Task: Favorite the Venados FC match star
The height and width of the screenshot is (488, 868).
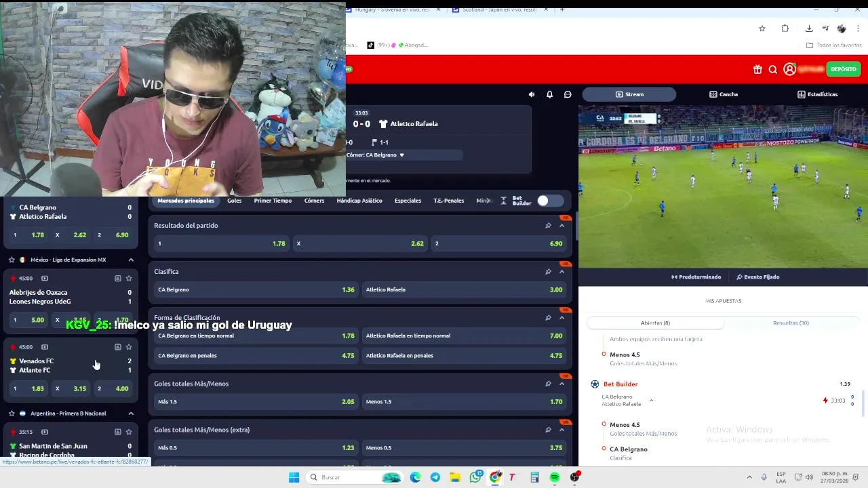Action: pyautogui.click(x=129, y=347)
